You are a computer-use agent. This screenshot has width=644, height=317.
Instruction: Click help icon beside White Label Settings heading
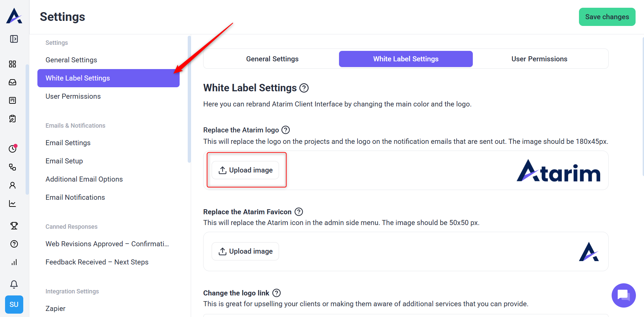tap(304, 88)
